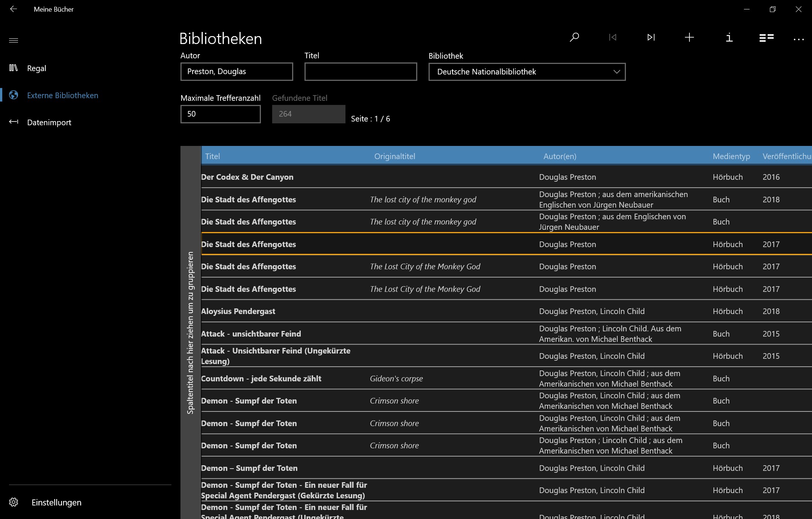The height and width of the screenshot is (519, 812).
Task: Toggle the hamburger navigation menu
Action: 14,40
